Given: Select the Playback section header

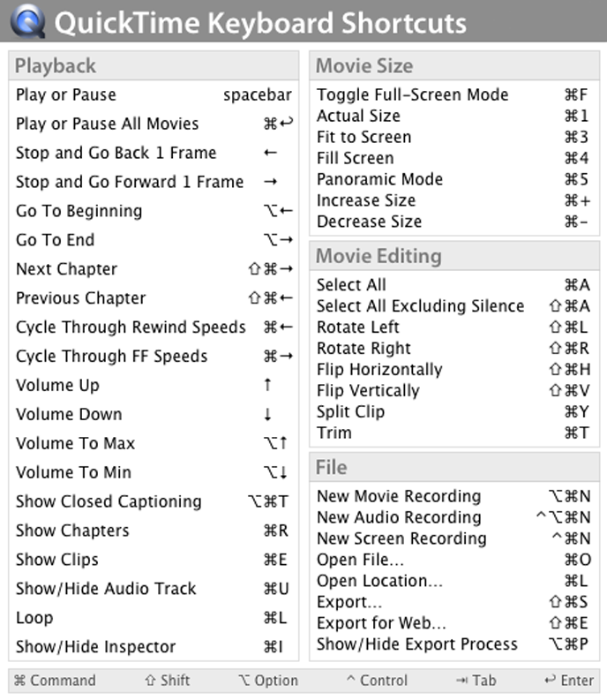Looking at the screenshot, I should pyautogui.click(x=56, y=65).
